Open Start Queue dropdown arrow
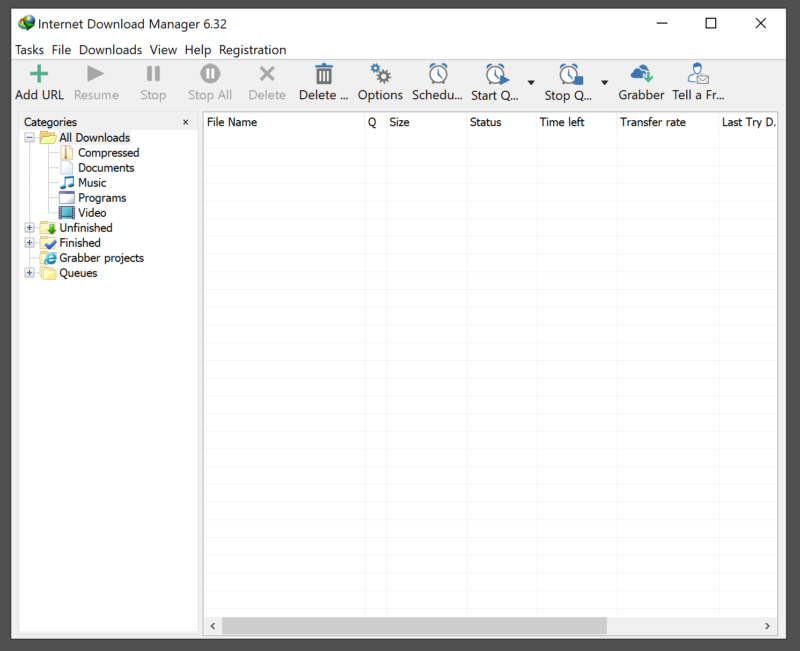This screenshot has height=651, width=800. (531, 83)
